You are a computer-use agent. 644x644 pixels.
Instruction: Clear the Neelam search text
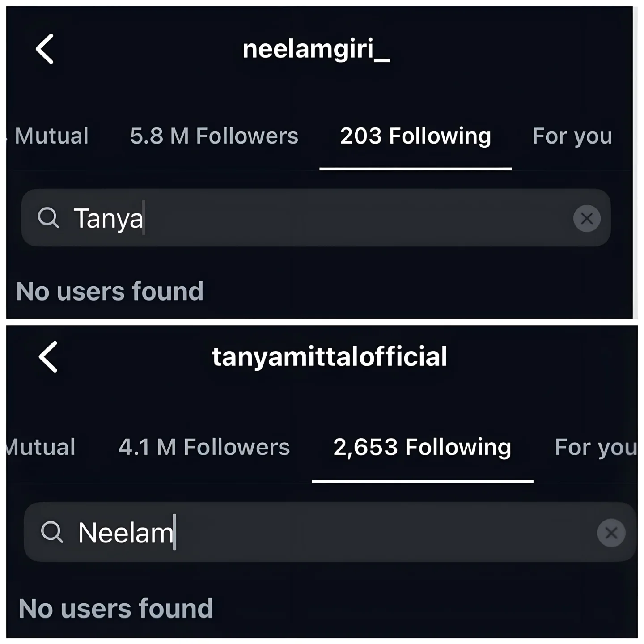coord(611,533)
